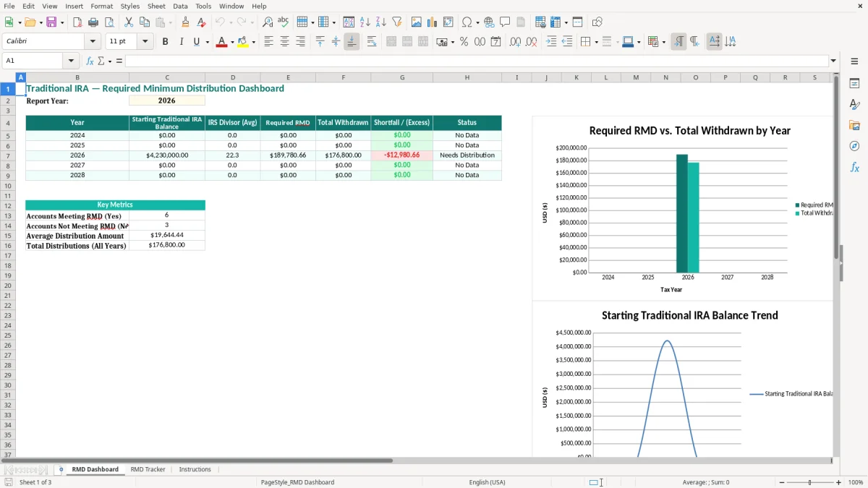The height and width of the screenshot is (488, 868).
Task: Open the sidebar Properties panel
Action: click(x=854, y=83)
